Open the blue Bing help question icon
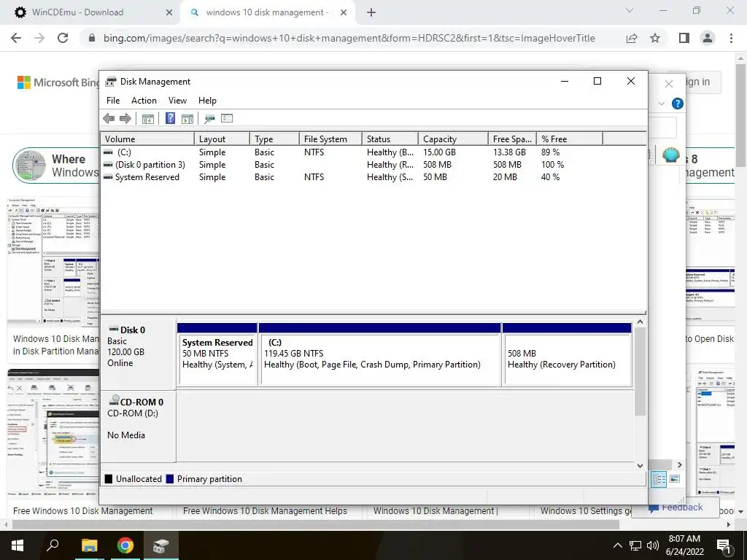 [678, 104]
